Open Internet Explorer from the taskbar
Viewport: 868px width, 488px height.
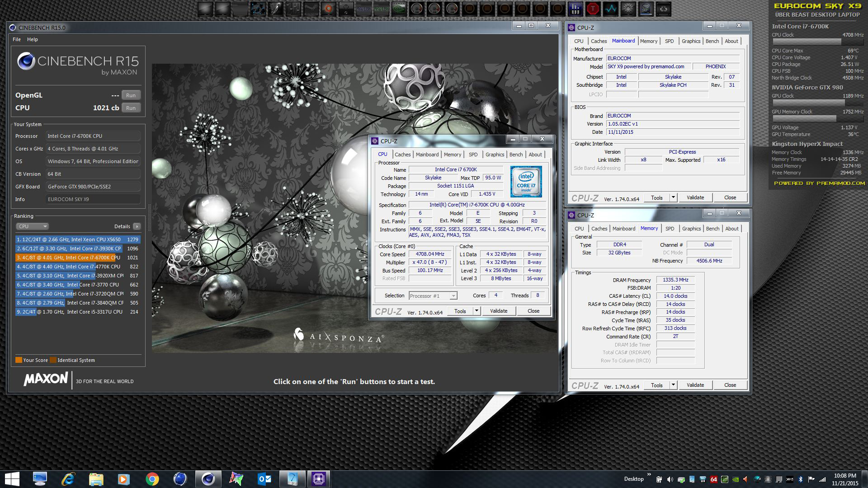[68, 479]
